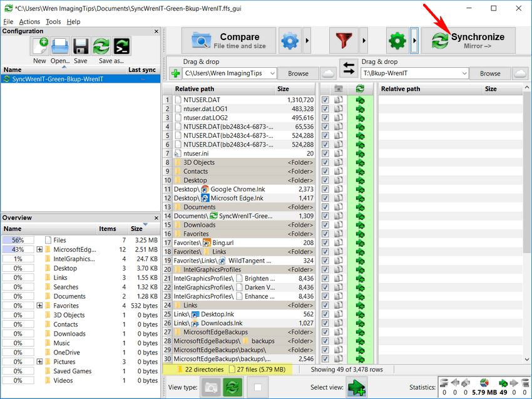Click the Synchronize button
This screenshot has height=399, width=532.
click(468, 41)
